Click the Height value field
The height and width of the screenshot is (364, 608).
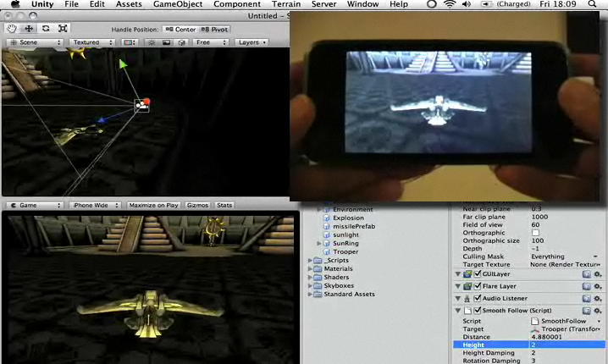point(567,345)
